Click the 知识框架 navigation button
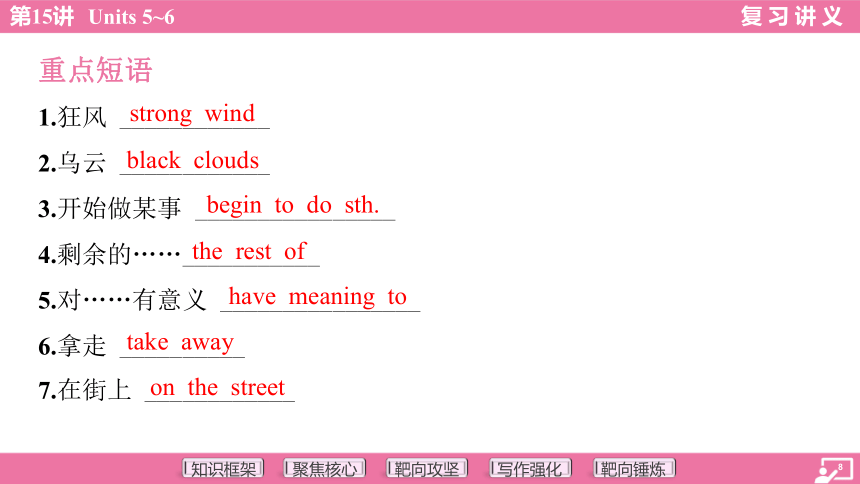This screenshot has width=860, height=484. pyautogui.click(x=223, y=469)
